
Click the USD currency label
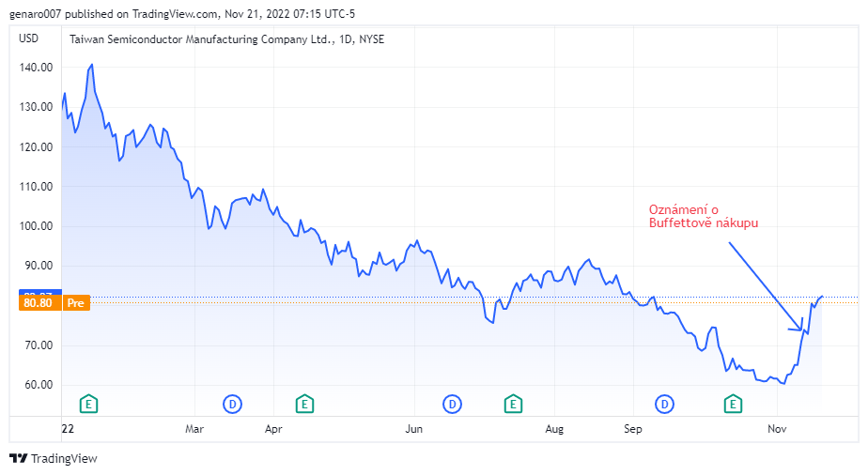click(x=29, y=38)
